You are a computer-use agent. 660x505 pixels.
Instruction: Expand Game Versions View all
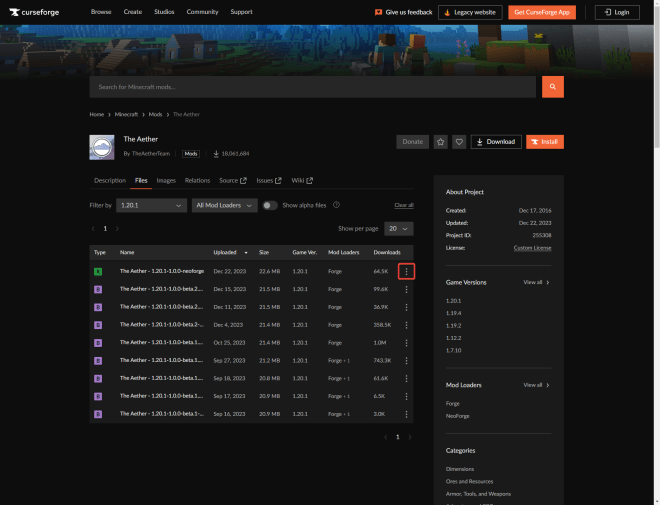click(536, 282)
